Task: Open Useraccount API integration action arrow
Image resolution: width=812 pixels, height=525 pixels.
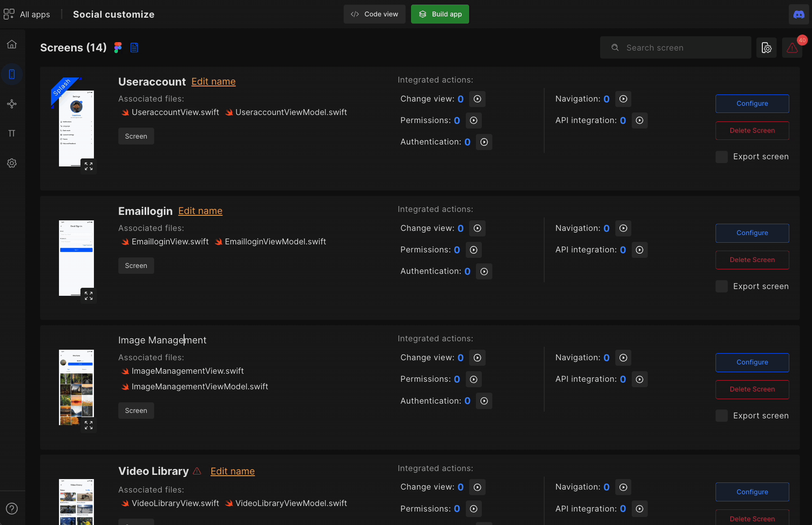Action: [639, 121]
